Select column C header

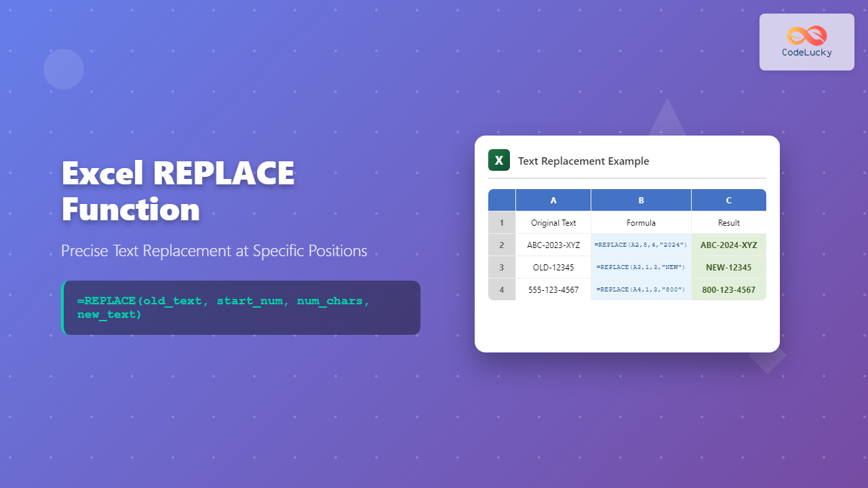(728, 200)
